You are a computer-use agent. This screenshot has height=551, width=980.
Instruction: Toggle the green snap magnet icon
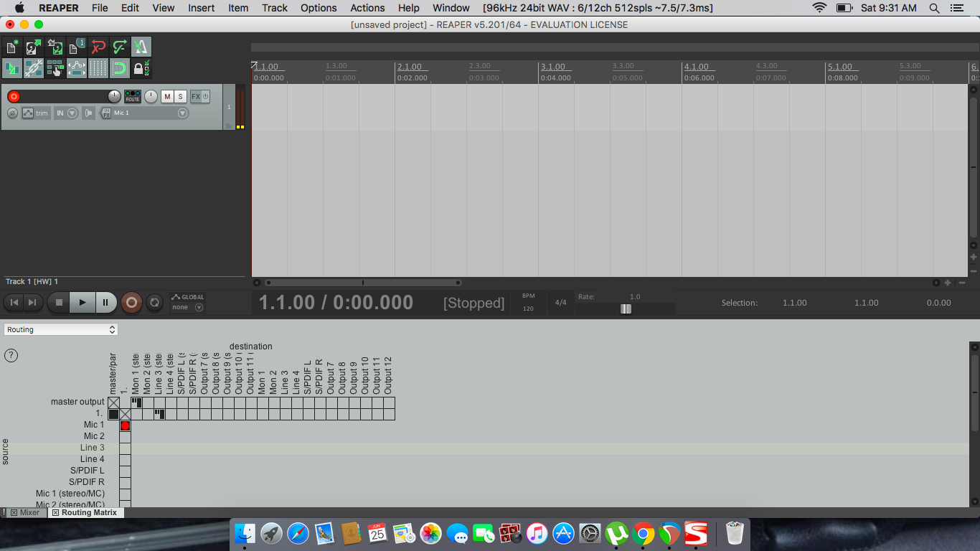[x=120, y=69]
